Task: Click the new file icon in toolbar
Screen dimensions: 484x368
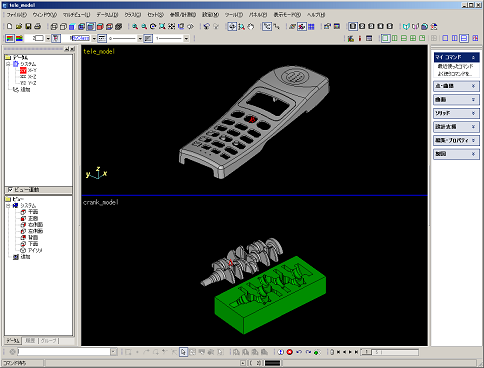Action: tap(10, 26)
